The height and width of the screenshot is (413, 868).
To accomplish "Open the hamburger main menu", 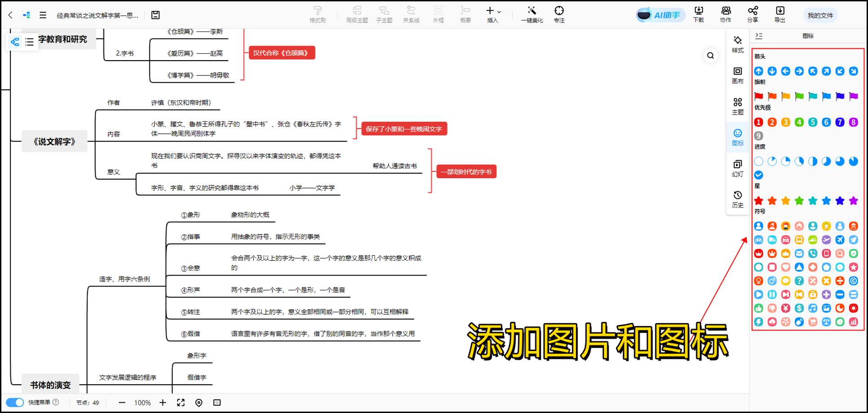I will (43, 15).
